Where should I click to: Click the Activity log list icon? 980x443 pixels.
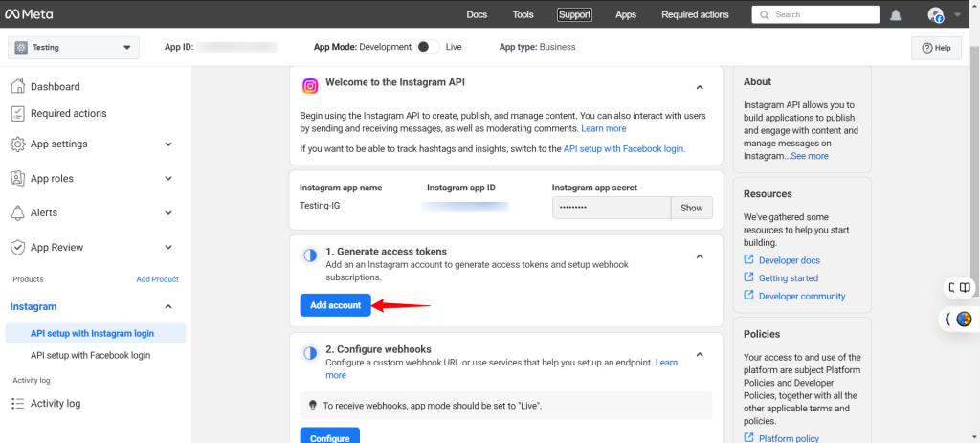(17, 404)
